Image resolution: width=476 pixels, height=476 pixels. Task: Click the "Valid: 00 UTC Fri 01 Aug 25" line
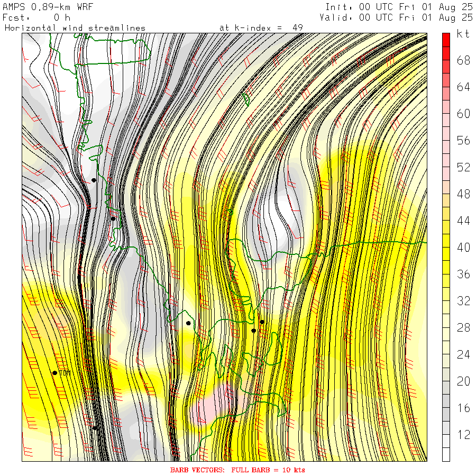pos(396,17)
